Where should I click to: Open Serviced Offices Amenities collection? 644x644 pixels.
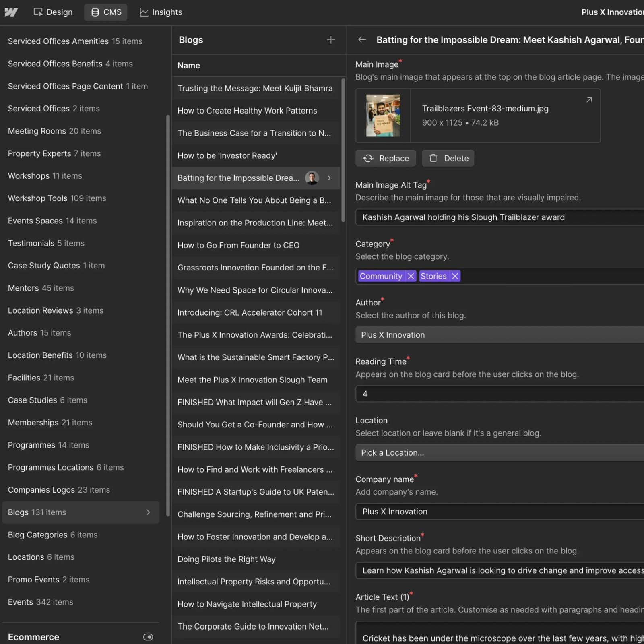point(75,41)
